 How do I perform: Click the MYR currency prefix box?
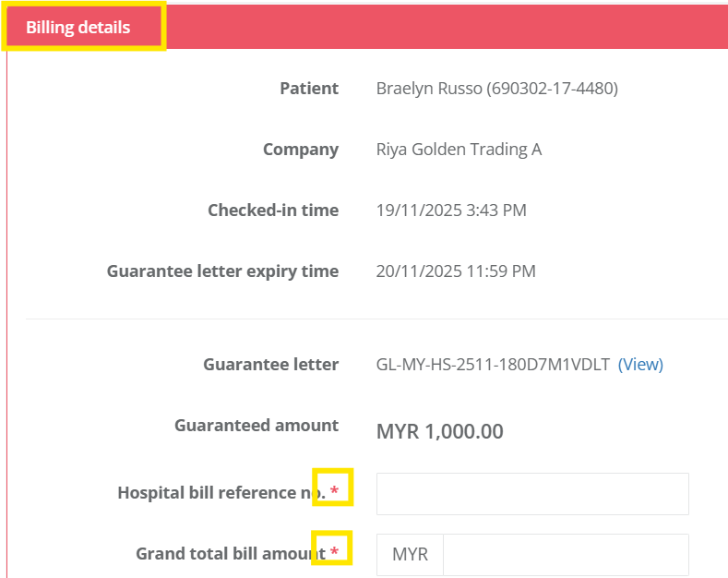tap(410, 555)
